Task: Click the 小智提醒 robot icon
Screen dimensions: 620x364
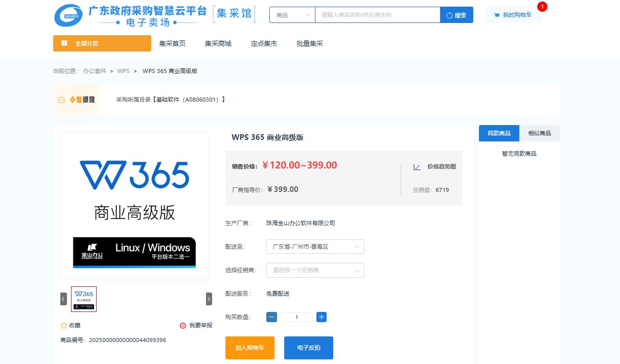Action: (x=61, y=100)
